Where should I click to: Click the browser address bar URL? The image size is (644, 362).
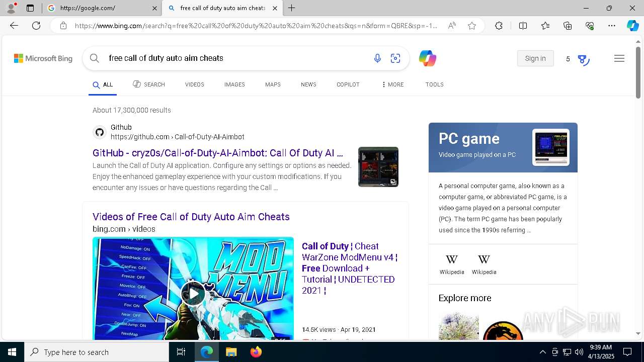tap(256, 26)
